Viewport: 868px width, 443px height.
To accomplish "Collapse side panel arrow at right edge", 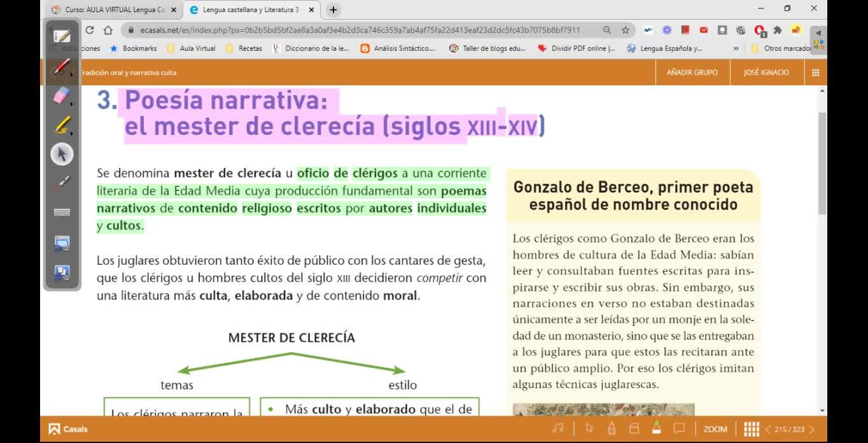I will coord(818,32).
